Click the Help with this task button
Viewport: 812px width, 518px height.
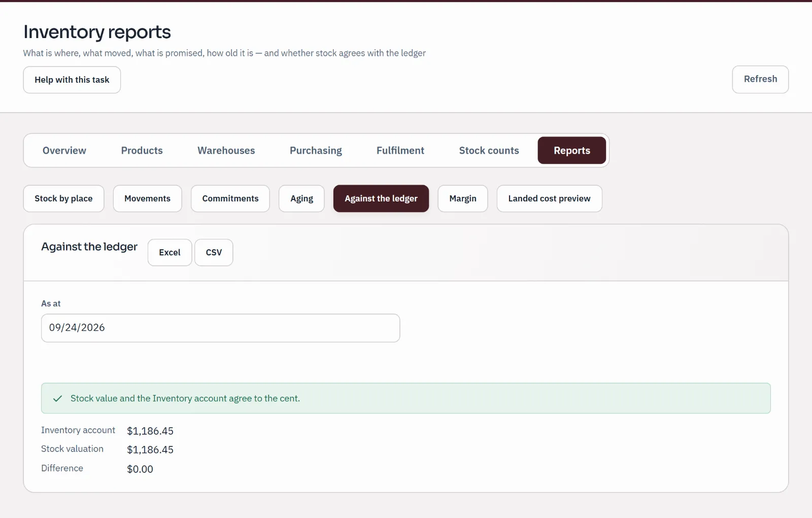pos(72,80)
